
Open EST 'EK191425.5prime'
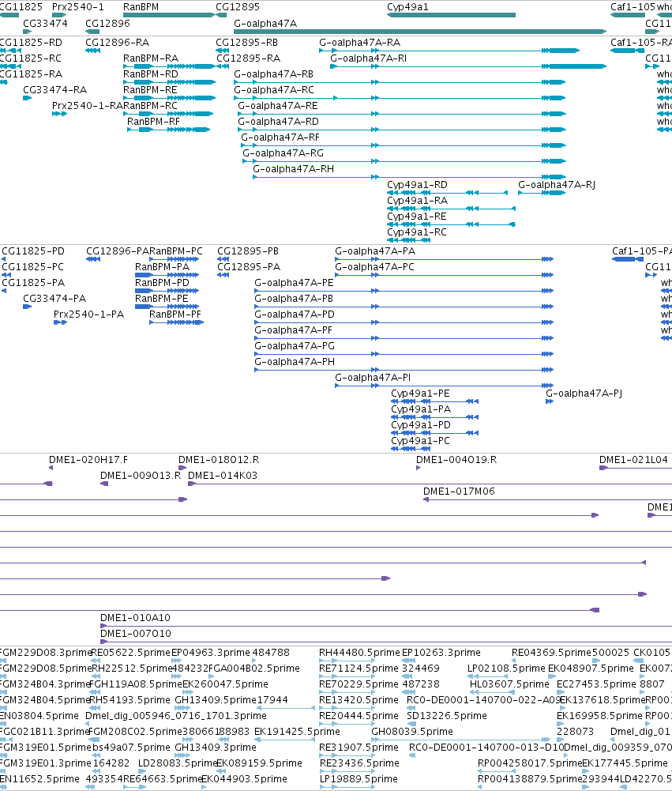[x=297, y=732]
